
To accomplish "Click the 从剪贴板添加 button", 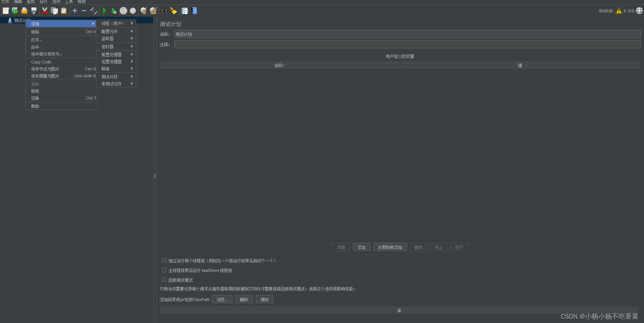I will pyautogui.click(x=390, y=247).
